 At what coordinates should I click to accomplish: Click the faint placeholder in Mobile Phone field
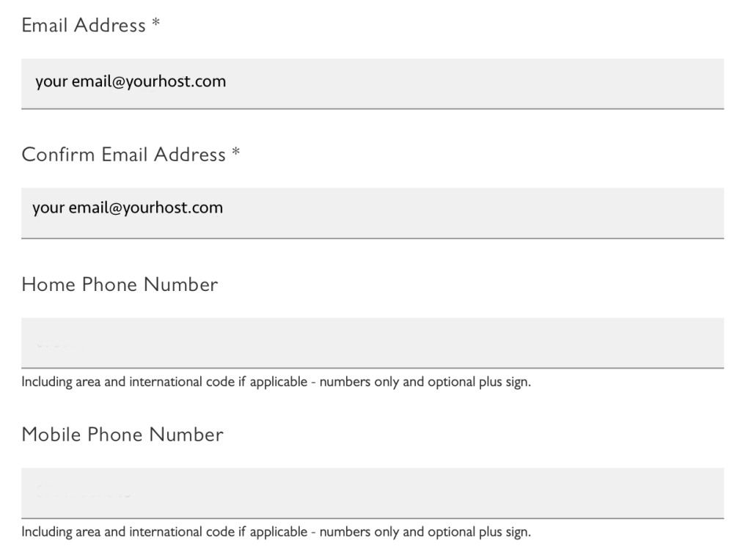(82, 494)
